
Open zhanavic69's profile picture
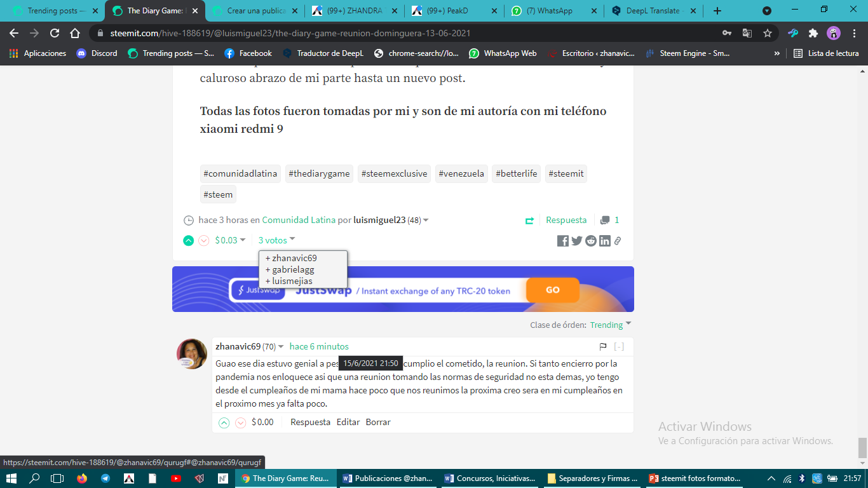click(192, 354)
